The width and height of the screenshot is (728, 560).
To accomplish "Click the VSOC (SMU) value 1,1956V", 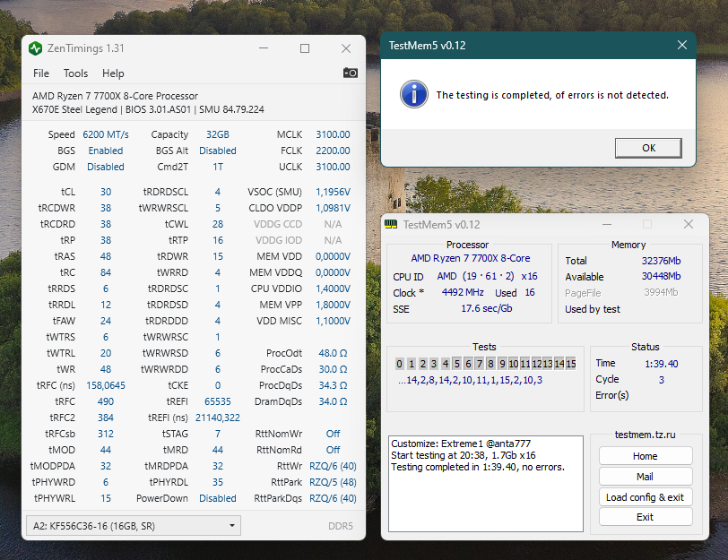I will tap(333, 192).
